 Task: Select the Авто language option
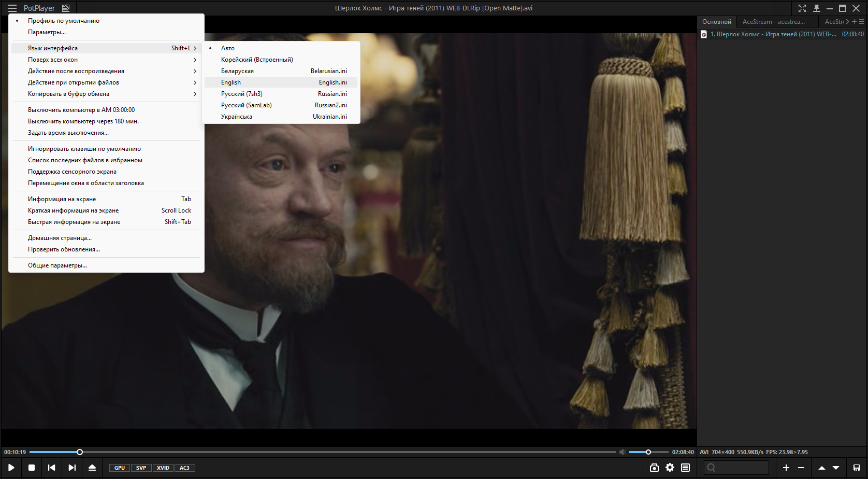coord(228,48)
